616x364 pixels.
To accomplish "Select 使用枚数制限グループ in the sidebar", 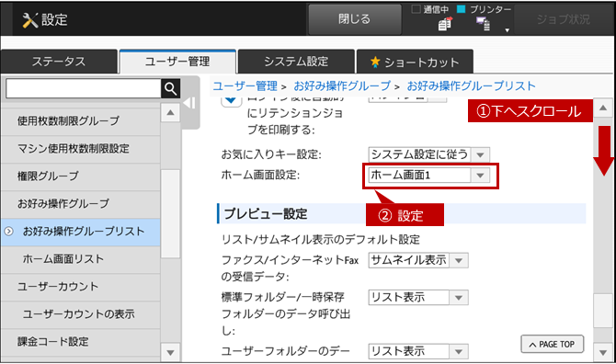I will (x=81, y=121).
